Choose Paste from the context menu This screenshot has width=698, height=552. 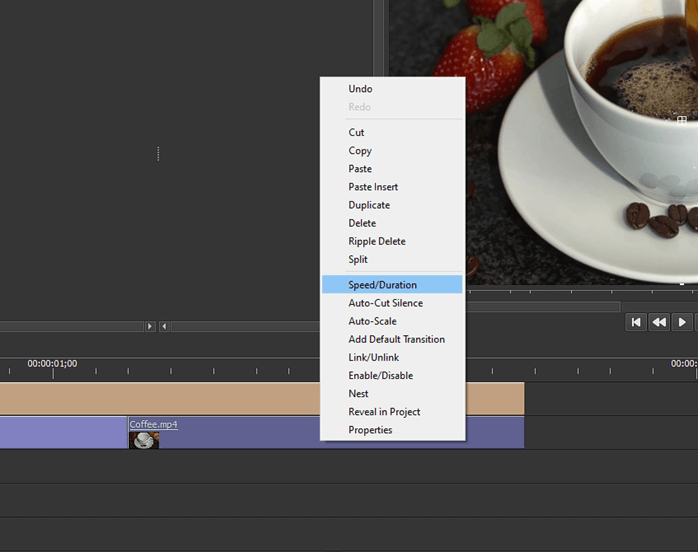392,169
